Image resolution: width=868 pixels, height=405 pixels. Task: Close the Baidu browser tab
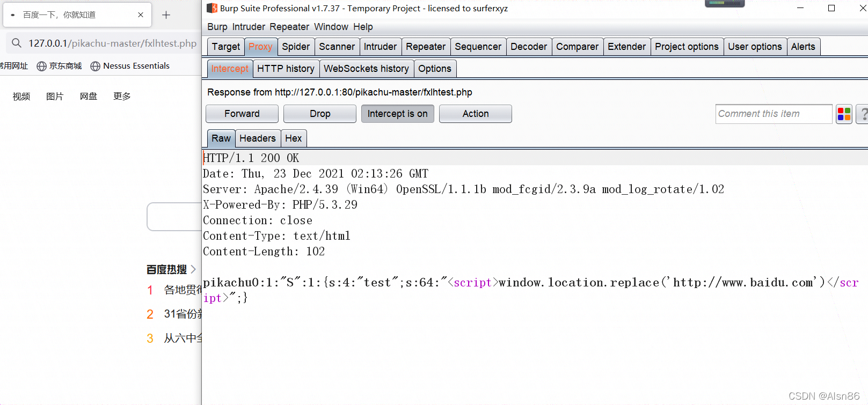click(141, 15)
